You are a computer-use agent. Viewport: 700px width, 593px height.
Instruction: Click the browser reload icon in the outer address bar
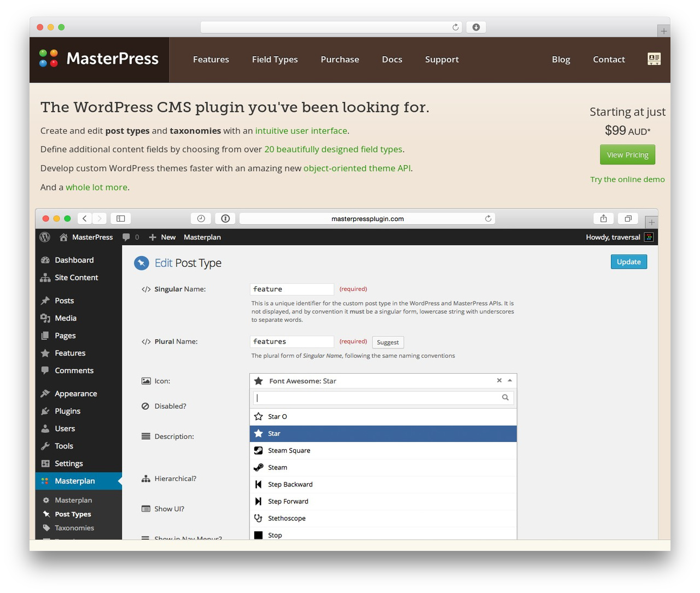456,27
